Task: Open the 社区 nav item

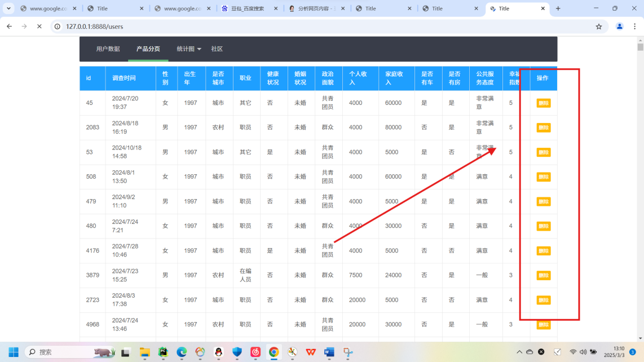Action: [217, 49]
